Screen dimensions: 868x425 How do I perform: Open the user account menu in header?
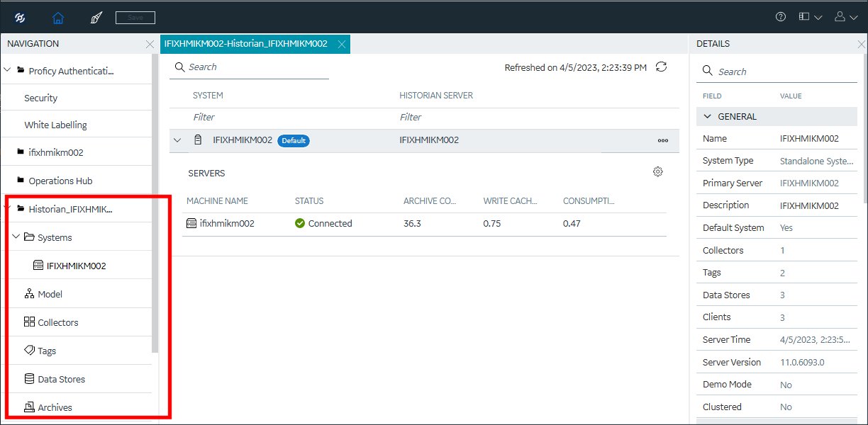(846, 17)
